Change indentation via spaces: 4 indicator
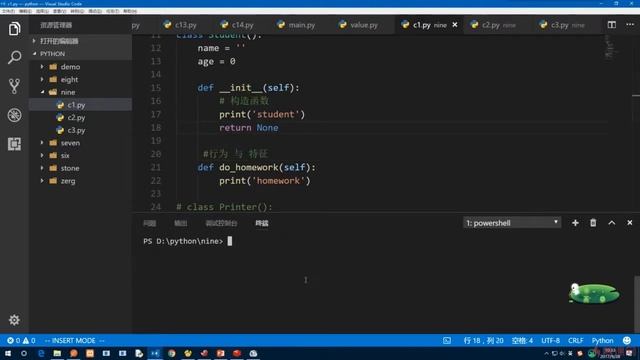This screenshot has height=360, width=640. point(522,340)
